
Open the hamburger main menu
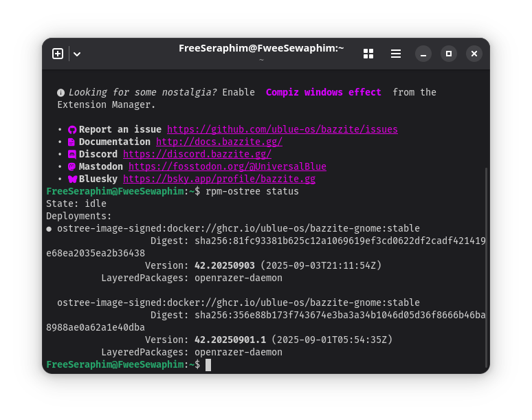tap(396, 54)
